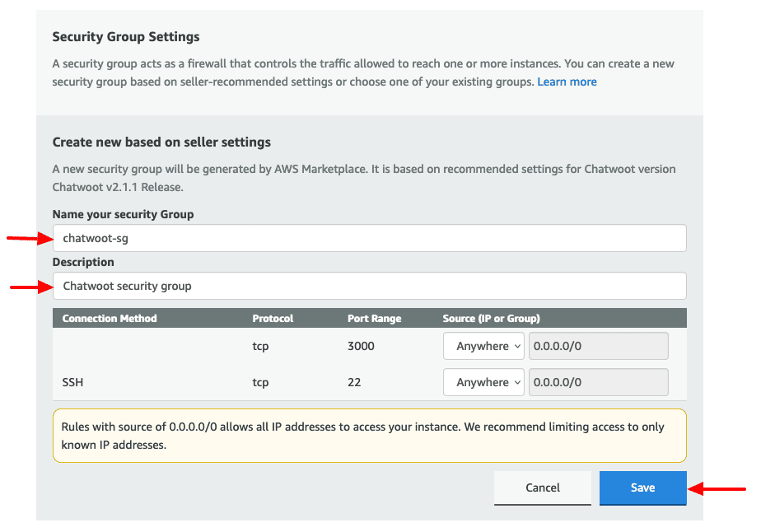Image resolution: width=761 pixels, height=532 pixels.
Task: Click the Security Group Settings heading
Action: click(126, 37)
